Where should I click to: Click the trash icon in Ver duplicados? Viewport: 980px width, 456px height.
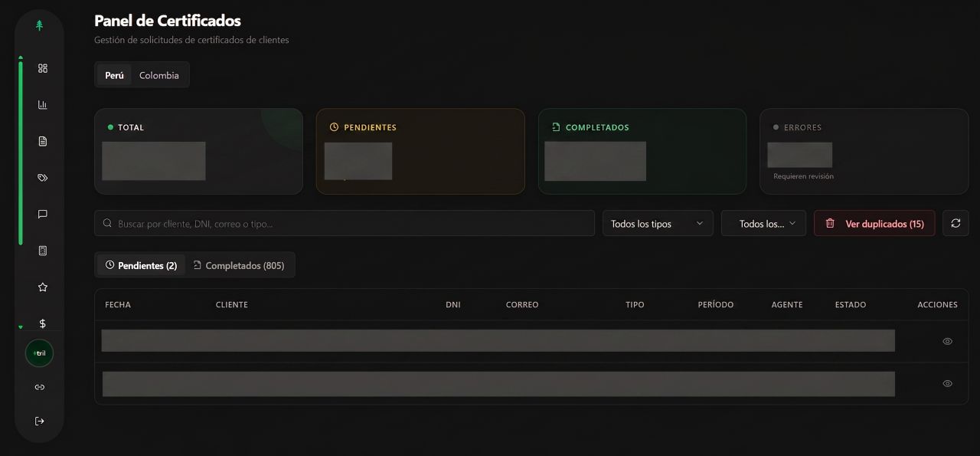click(x=830, y=224)
